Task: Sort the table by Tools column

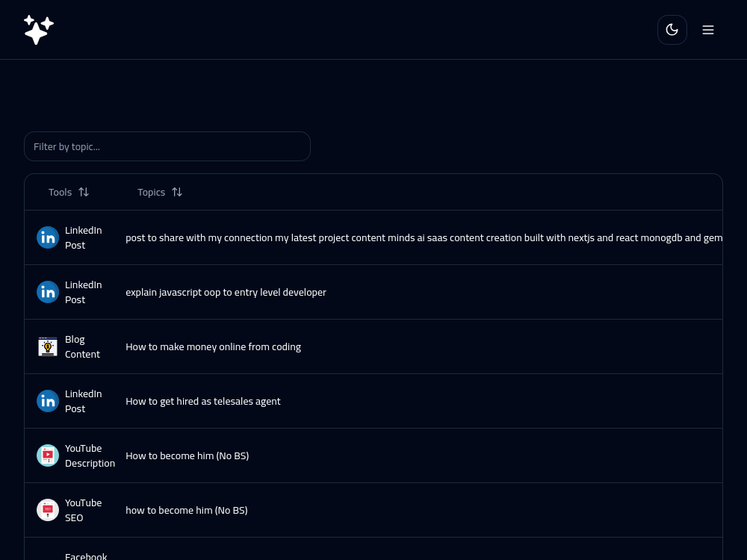Action: click(x=69, y=192)
